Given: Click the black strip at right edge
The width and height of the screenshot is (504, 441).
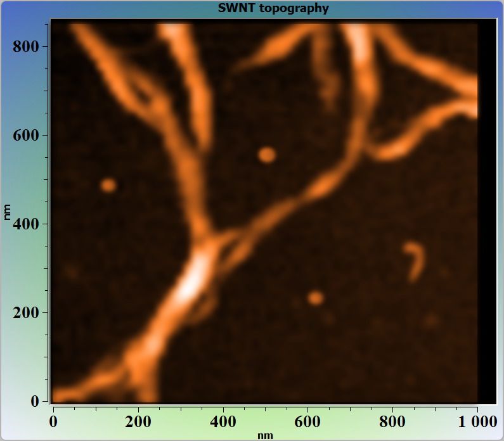Looking at the screenshot, I should tap(486, 211).
